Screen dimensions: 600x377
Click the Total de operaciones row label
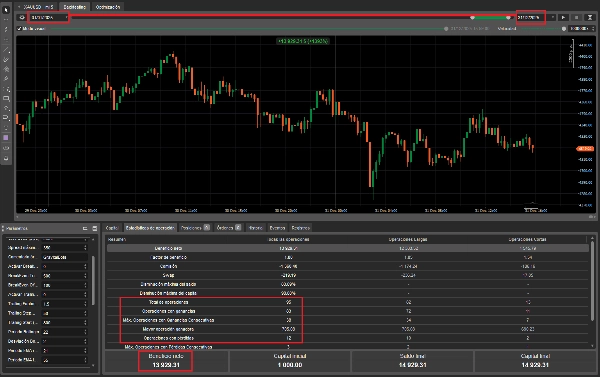click(168, 302)
